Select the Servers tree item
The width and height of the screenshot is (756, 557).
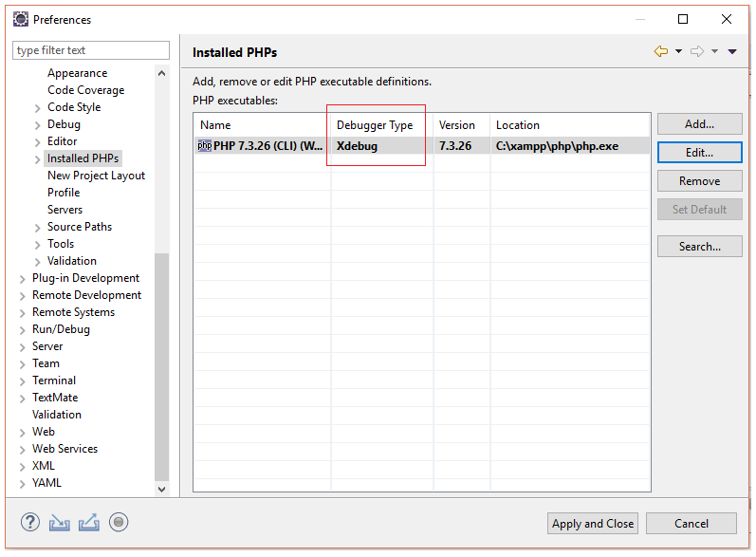[x=65, y=210]
